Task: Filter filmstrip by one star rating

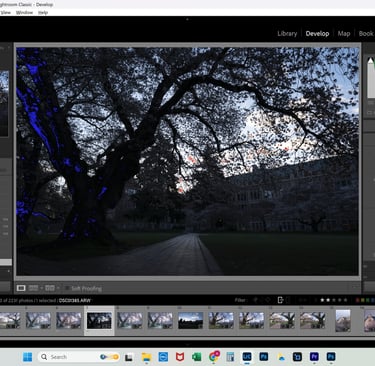Action: tap(322, 300)
